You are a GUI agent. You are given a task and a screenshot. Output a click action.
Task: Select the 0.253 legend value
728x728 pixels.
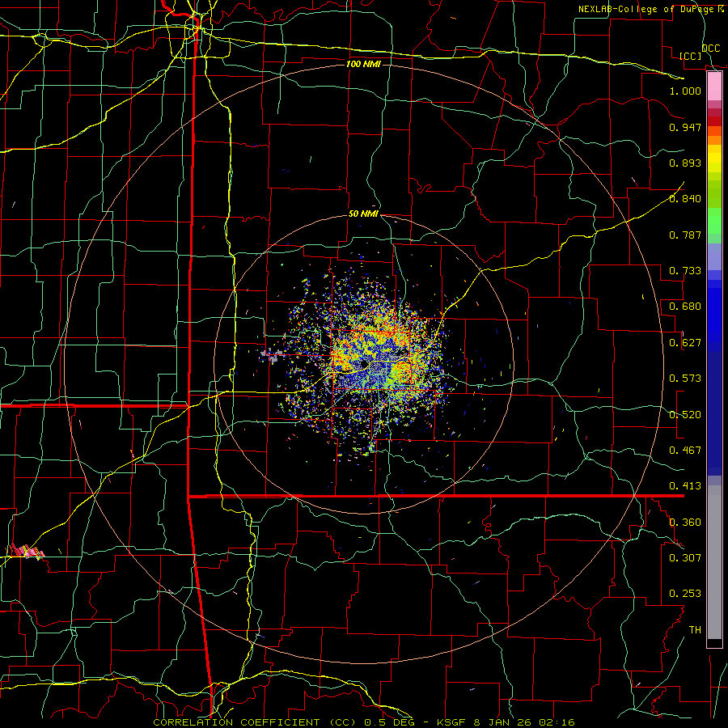click(685, 594)
